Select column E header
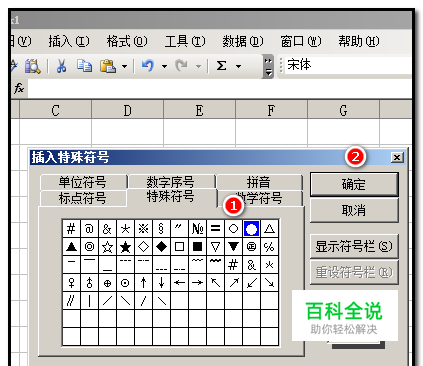 click(200, 110)
